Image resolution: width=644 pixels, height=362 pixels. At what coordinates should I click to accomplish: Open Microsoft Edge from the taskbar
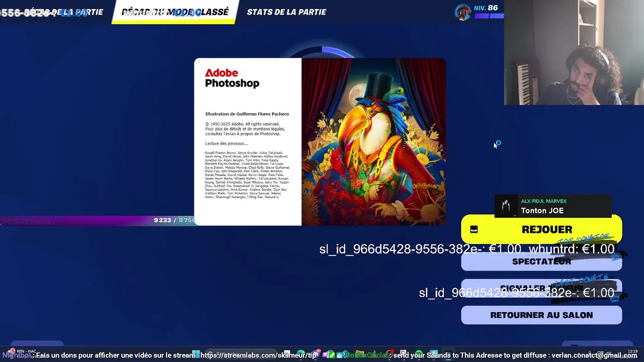tap(300, 355)
